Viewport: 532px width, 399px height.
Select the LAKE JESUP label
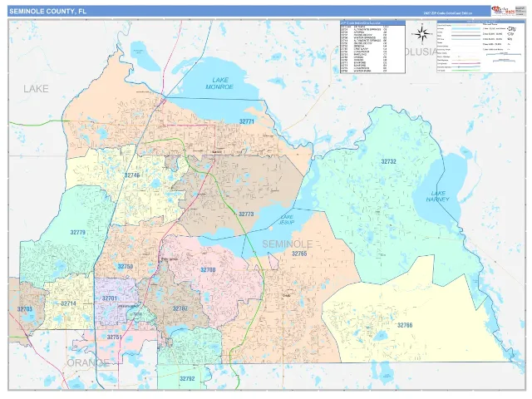point(286,219)
